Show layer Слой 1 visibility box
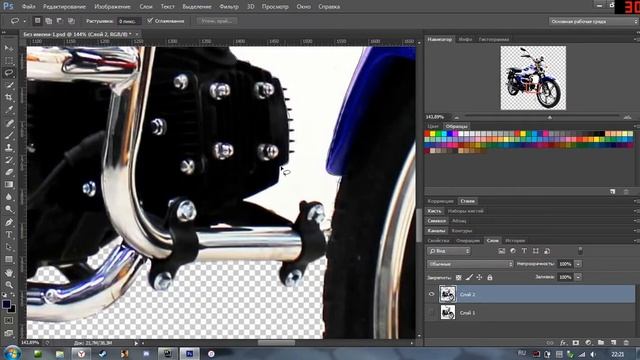Image resolution: width=640 pixels, height=360 pixels. pyautogui.click(x=431, y=313)
